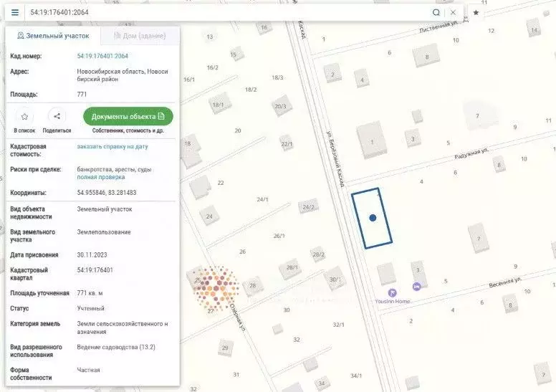Click the purple hotel bed marker

pyautogui.click(x=417, y=286)
